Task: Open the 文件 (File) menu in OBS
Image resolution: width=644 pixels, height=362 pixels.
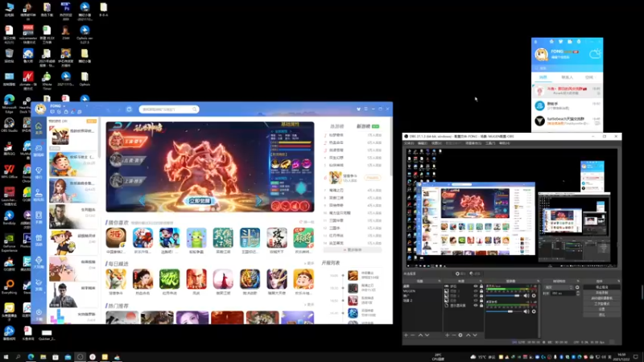Action: coord(409,143)
